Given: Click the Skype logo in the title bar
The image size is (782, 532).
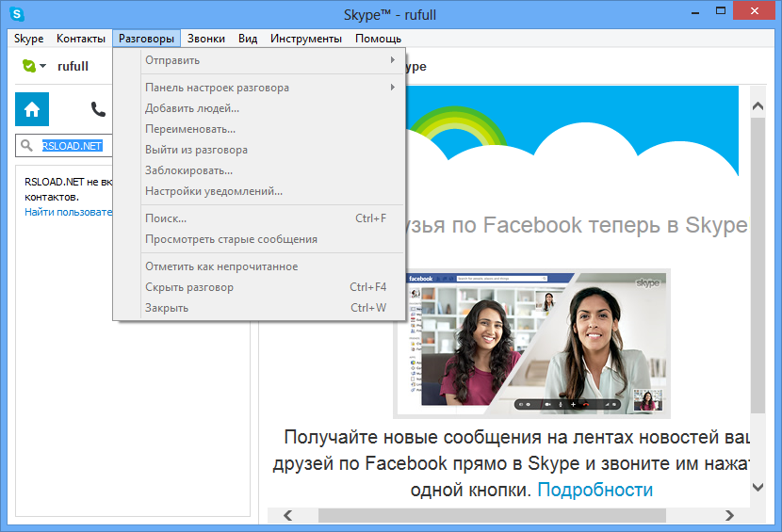Looking at the screenshot, I should coord(17,14).
